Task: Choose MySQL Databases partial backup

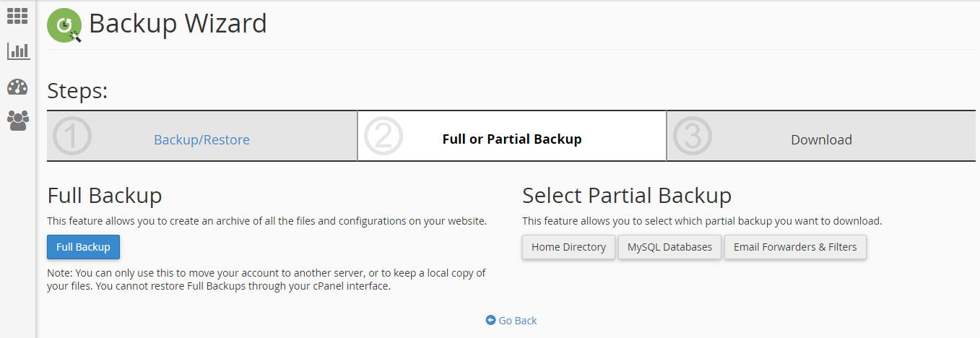Action: point(669,247)
